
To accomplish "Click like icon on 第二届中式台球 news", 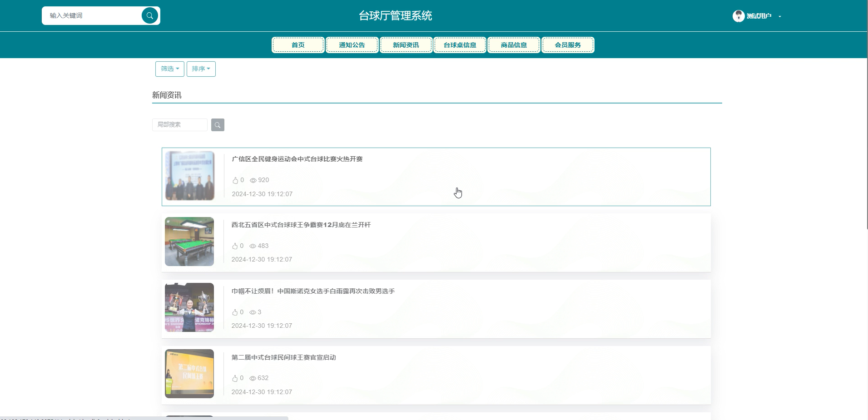I will [x=235, y=378].
